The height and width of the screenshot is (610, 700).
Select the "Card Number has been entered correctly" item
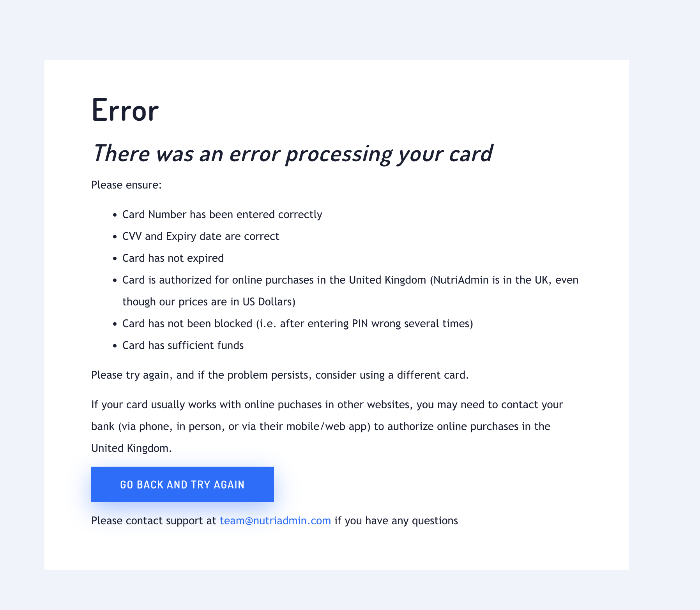click(x=222, y=215)
